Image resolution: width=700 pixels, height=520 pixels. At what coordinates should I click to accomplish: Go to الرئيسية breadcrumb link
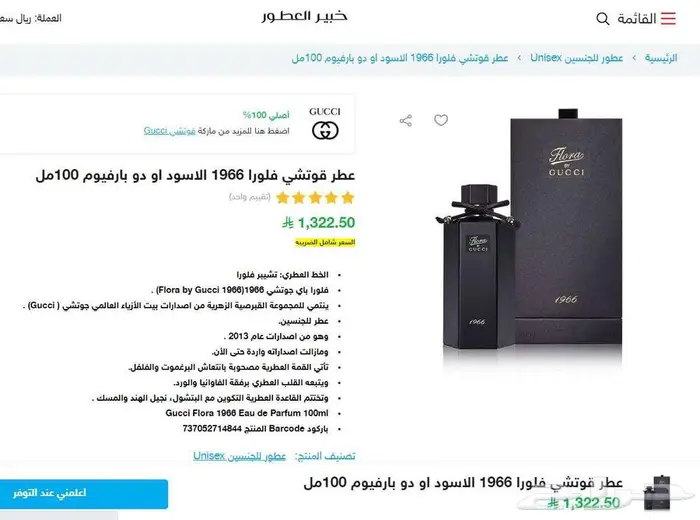click(661, 58)
